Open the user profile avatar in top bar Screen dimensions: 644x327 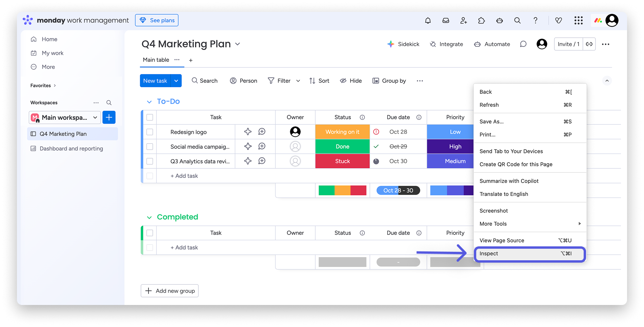coord(612,20)
